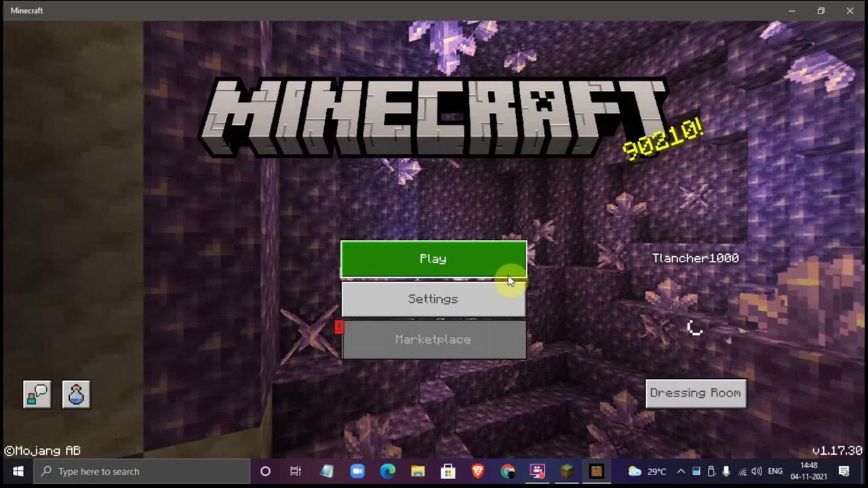Viewport: 868px width, 488px height.
Task: Open the weather widget showing 29°C
Action: pos(648,471)
